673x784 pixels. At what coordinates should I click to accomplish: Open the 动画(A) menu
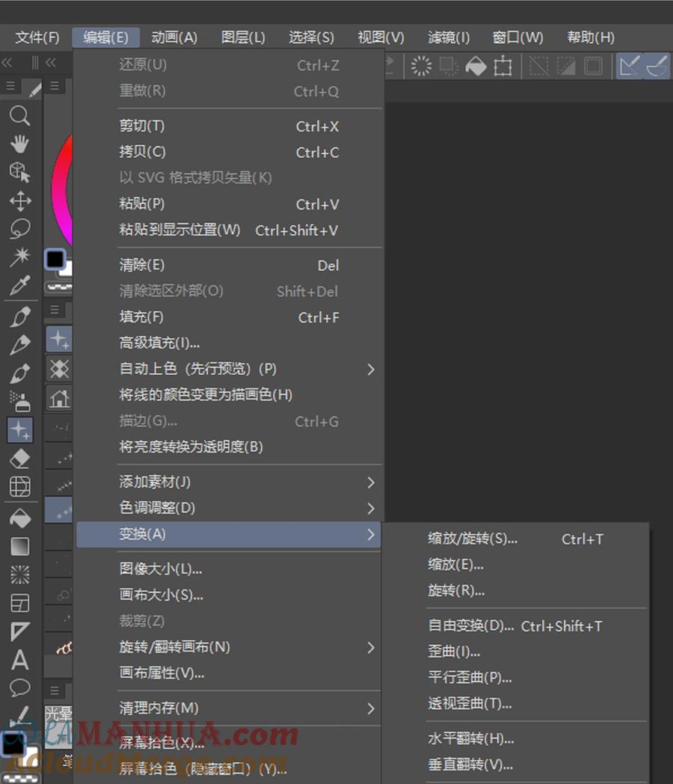[174, 37]
